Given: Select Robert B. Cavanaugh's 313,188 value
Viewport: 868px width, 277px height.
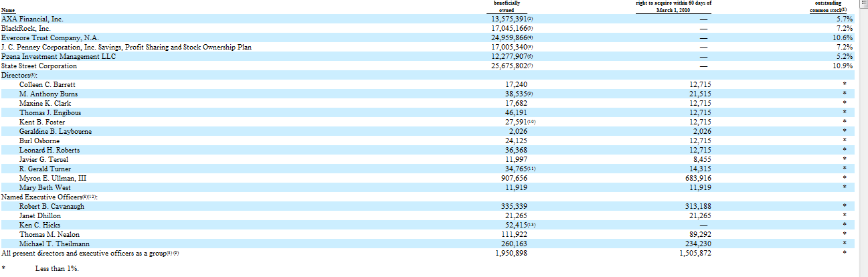Looking at the screenshot, I should 698,207.
